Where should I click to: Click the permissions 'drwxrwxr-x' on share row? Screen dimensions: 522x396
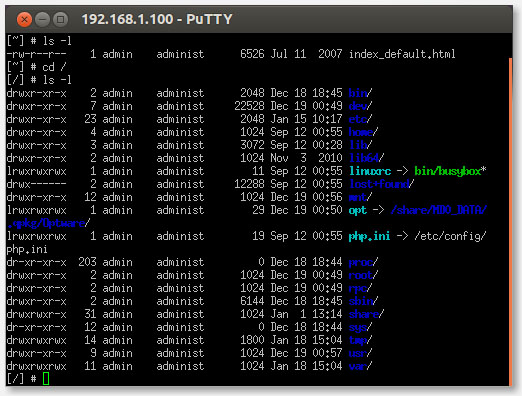click(36, 314)
